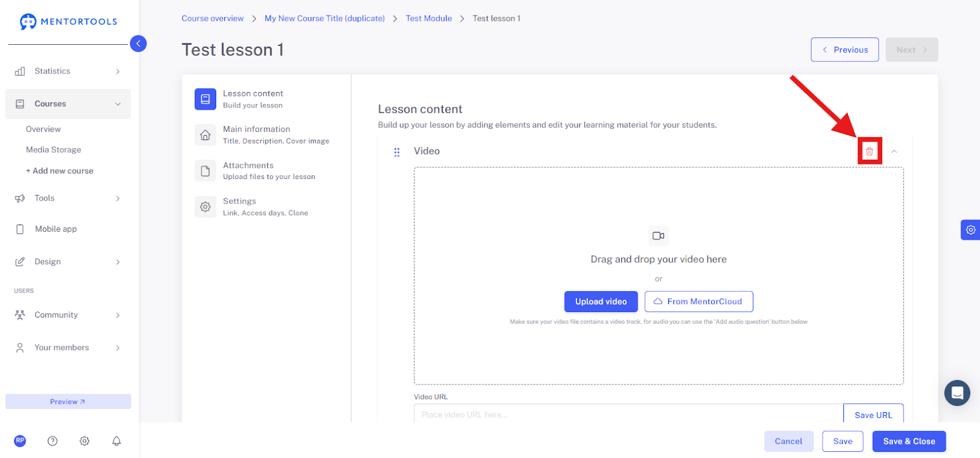Choose a video From MentorCloud
This screenshot has width=980, height=458.
tap(699, 302)
